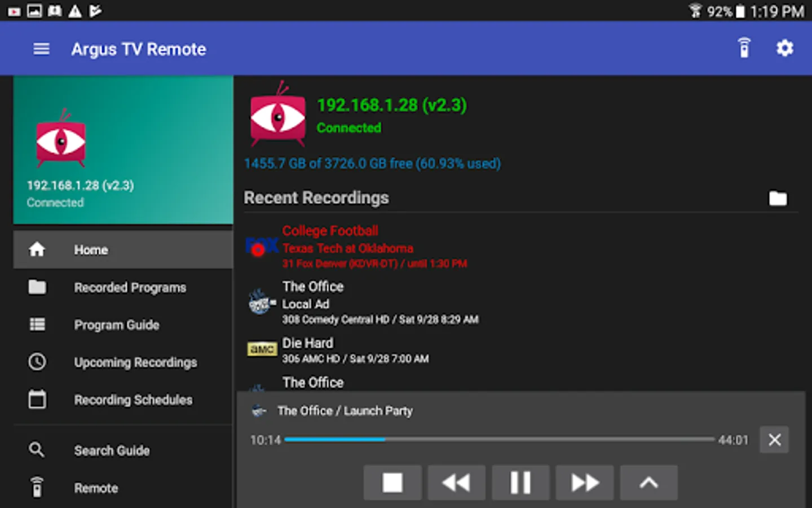Screen dimensions: 812x508
Task: Click the green 192.168.1.28 (v2.3) server title
Action: pos(392,105)
